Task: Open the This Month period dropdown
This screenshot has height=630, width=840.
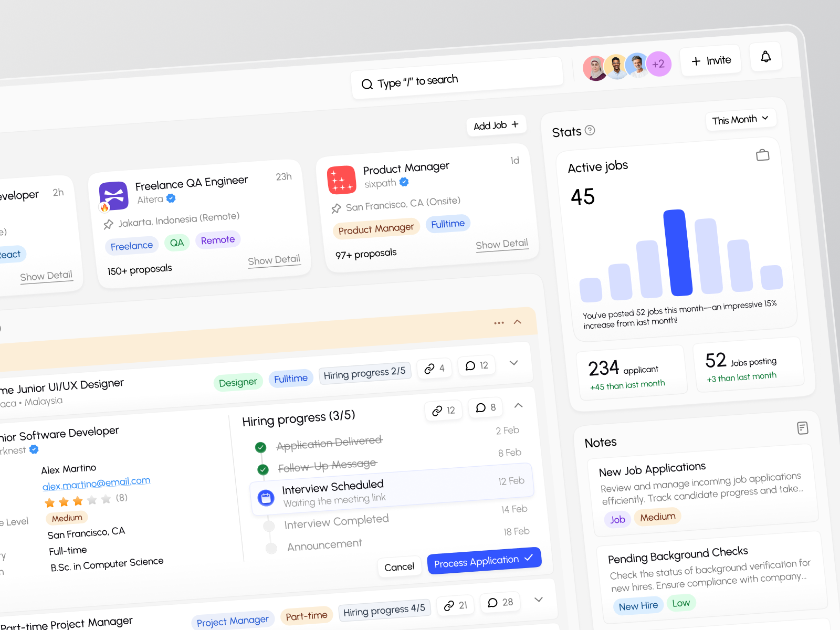Action: tap(741, 119)
